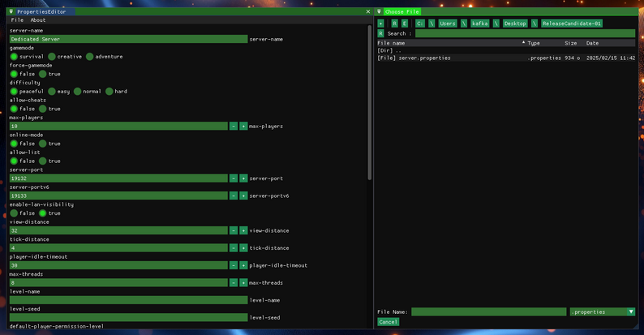Increase view-distance with the plus button

tap(243, 230)
